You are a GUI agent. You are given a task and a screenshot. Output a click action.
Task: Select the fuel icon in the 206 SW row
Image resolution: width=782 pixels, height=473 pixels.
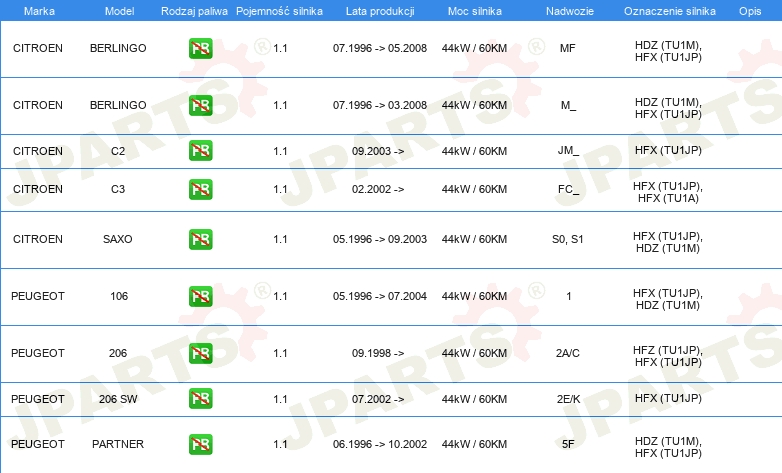coord(200,399)
